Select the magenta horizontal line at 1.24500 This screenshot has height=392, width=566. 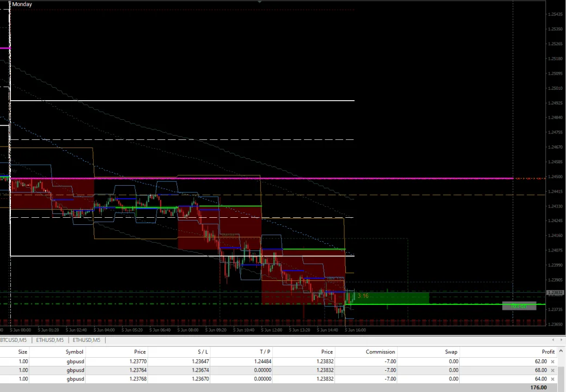tap(261, 178)
